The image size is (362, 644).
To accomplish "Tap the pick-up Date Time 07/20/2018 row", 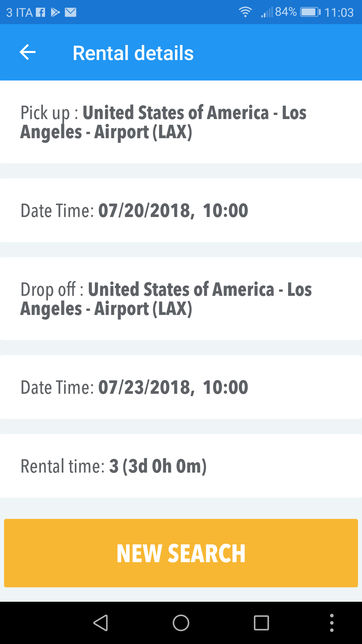I will pyautogui.click(x=181, y=210).
